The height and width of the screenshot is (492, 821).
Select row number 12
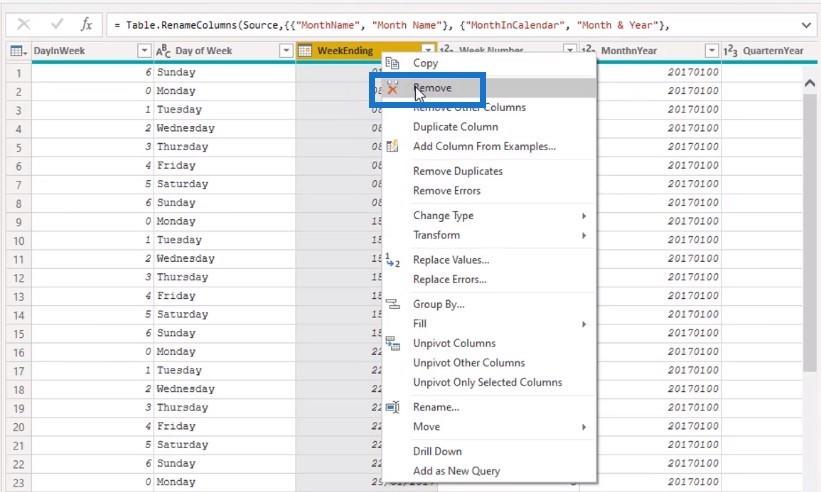coord(18,277)
